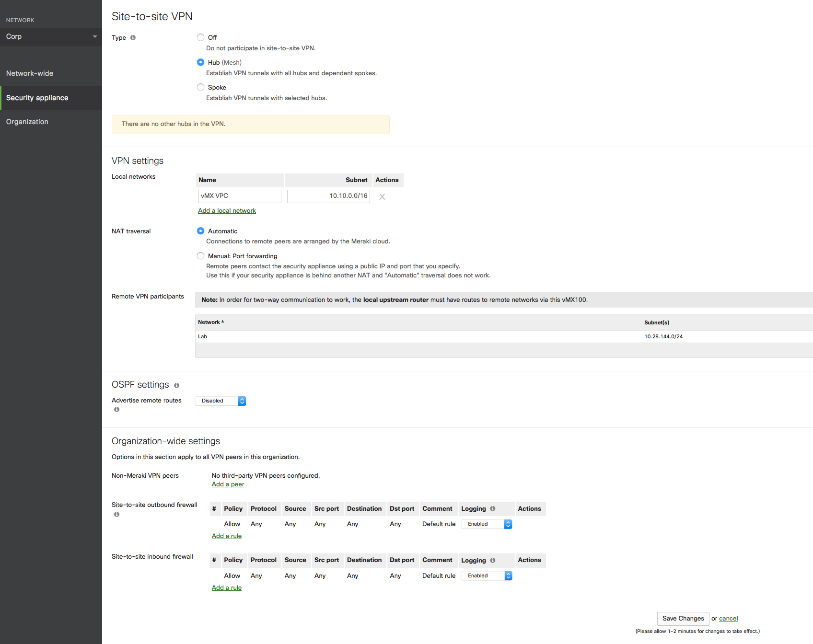Remove the vMX VPC local network
Screen dimensions: 813x644
[382, 196]
